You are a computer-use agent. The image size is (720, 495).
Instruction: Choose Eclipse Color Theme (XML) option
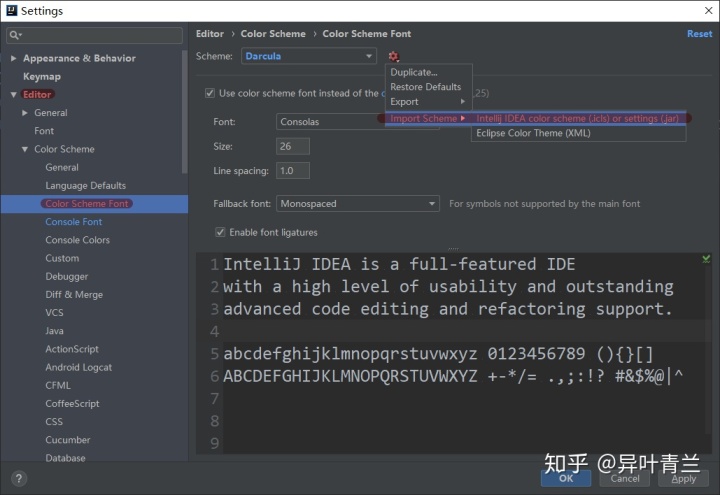(x=579, y=133)
